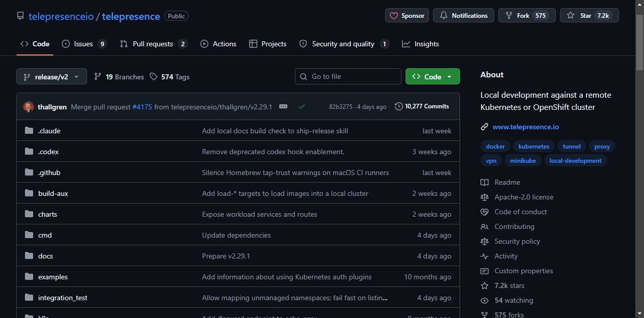Open the Custom properties link

[524, 271]
